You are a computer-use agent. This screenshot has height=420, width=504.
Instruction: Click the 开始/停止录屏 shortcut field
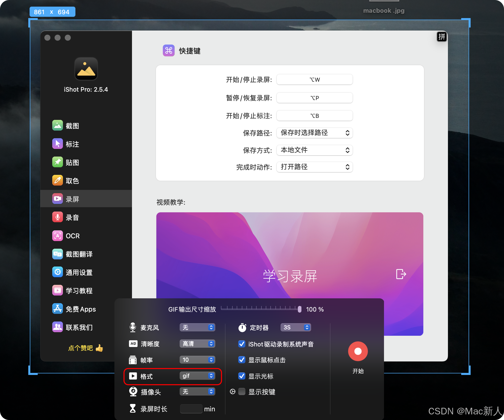pyautogui.click(x=314, y=80)
